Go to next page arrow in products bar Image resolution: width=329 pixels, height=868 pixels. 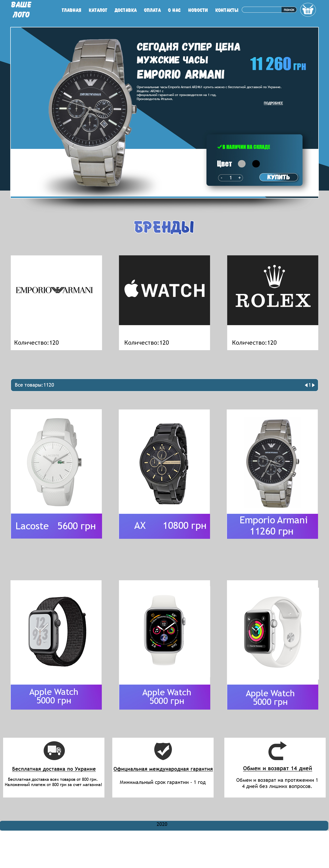[313, 385]
